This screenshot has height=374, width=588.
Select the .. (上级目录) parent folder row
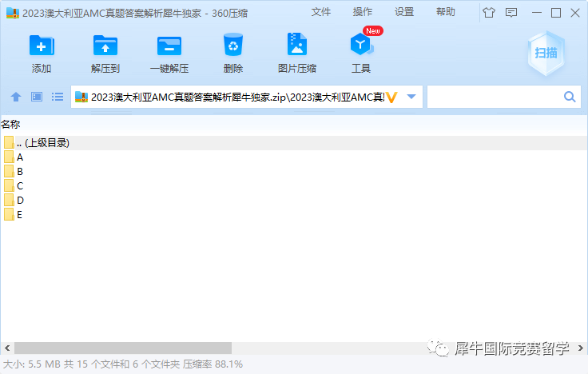(x=294, y=143)
